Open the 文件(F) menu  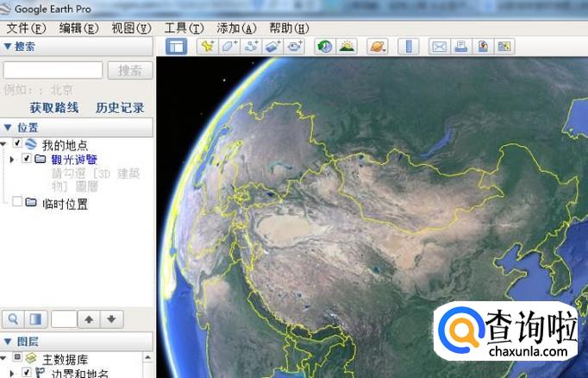click(26, 28)
